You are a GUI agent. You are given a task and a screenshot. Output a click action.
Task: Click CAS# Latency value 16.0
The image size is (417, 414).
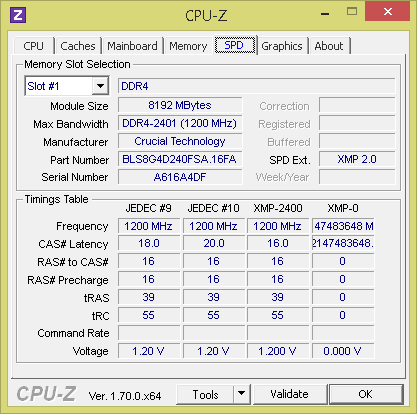pos(278,243)
